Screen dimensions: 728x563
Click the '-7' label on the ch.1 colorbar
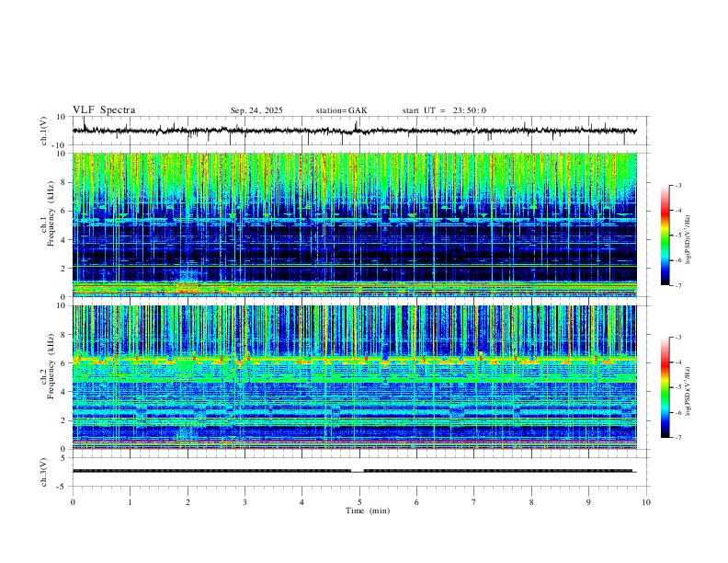[x=677, y=285]
